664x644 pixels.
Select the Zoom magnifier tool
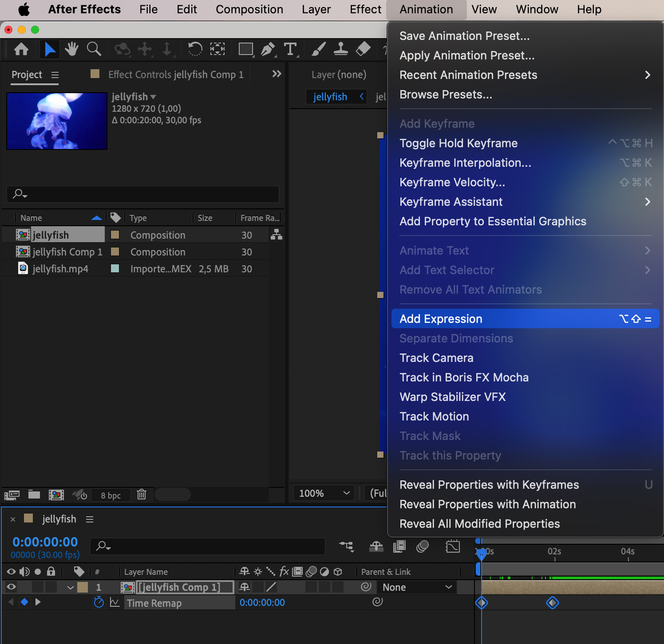coord(94,49)
